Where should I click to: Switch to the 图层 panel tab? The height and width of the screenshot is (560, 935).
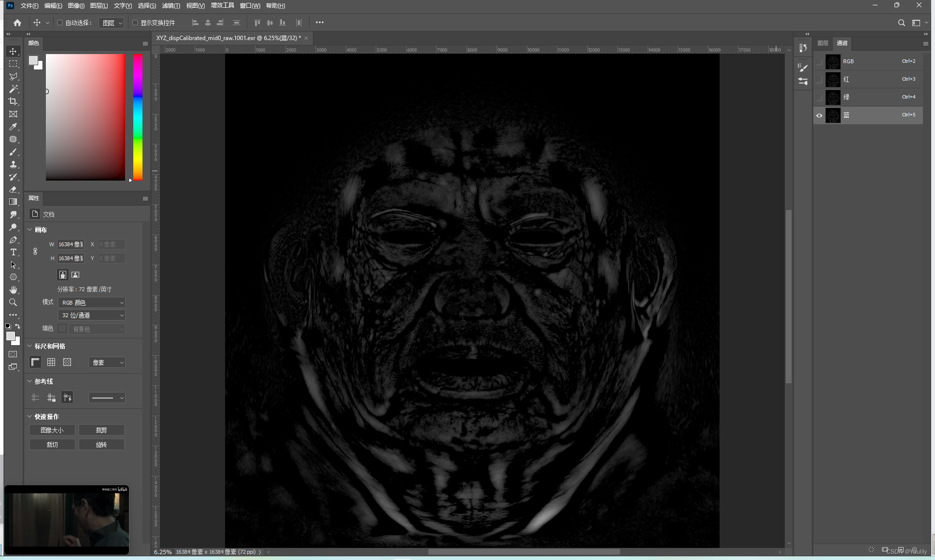823,43
